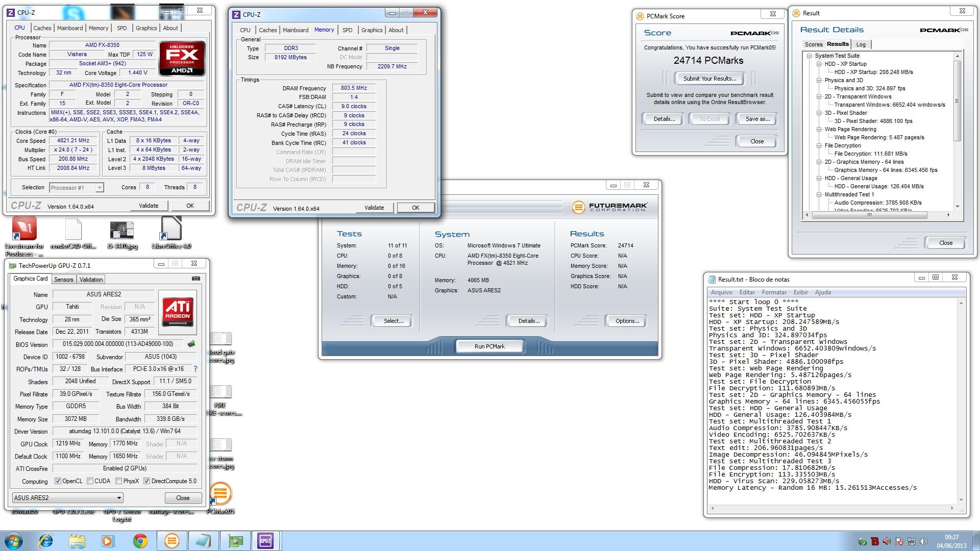Viewport: 980px width, 551px height.
Task: Open the ASUS ARES2 GPU selection dropdown
Action: coord(67,497)
